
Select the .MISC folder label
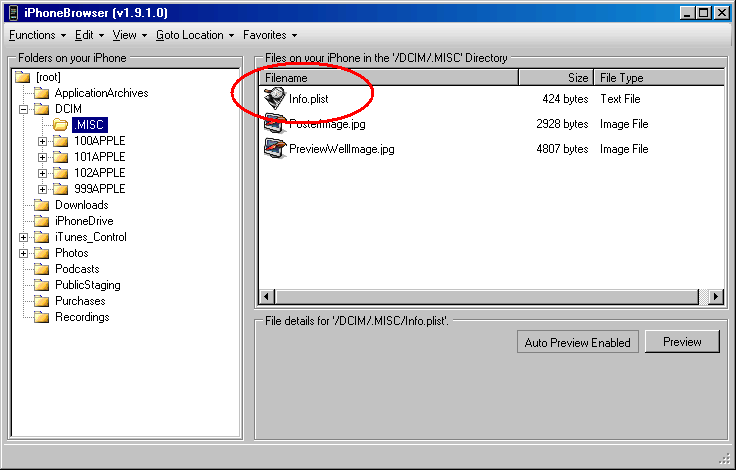click(90, 125)
